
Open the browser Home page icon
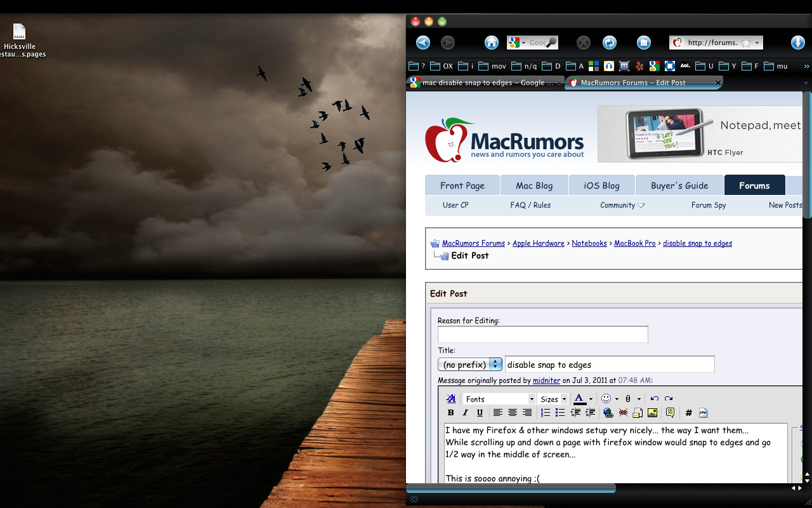(x=492, y=43)
